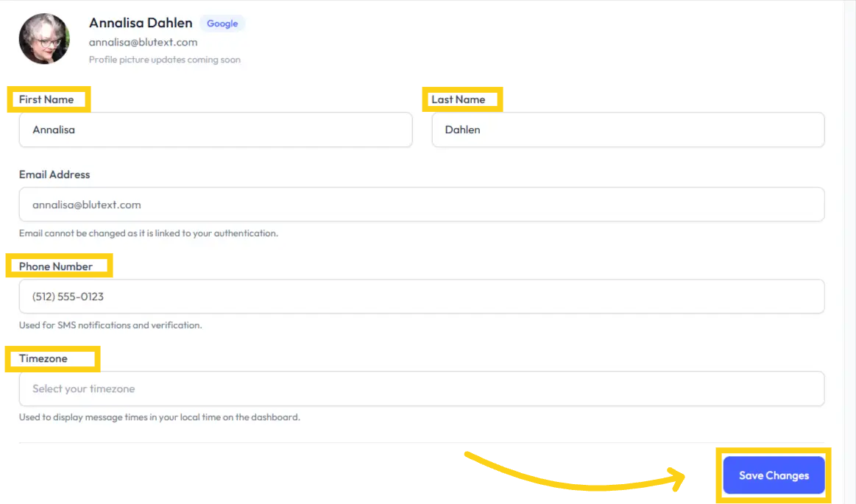Click the Email Address label
This screenshot has height=504, width=856.
tap(54, 174)
